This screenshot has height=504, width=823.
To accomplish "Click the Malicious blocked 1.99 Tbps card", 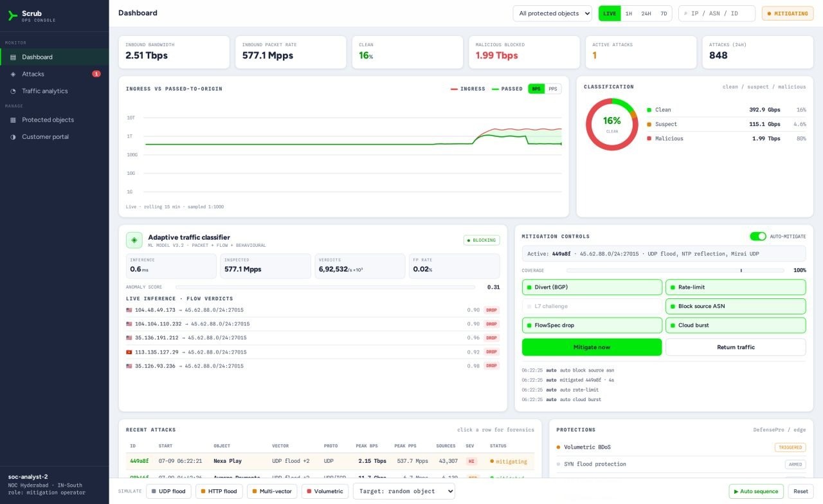I will coord(524,52).
